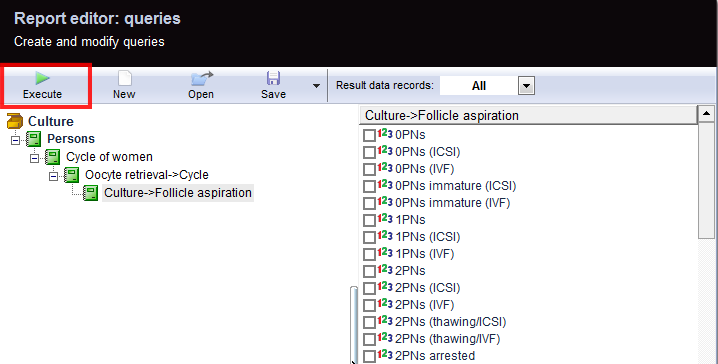Click the Culture->Follicle aspiration tree icon
Viewport: 718px width, 364px height.
[x=90, y=193]
